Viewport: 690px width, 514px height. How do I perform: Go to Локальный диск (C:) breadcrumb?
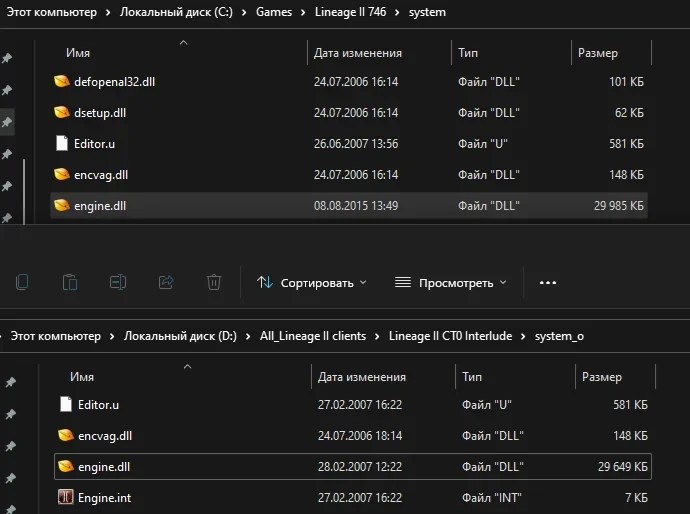tap(176, 12)
